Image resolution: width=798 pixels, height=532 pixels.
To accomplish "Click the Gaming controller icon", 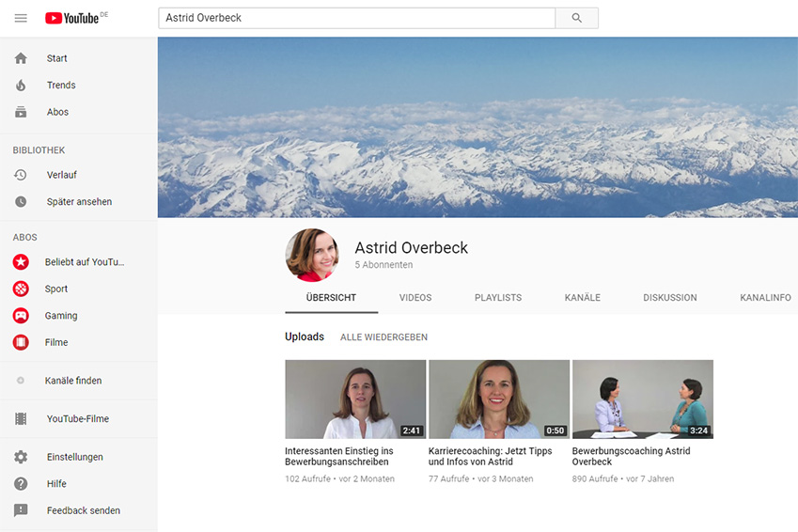I will coord(21,316).
